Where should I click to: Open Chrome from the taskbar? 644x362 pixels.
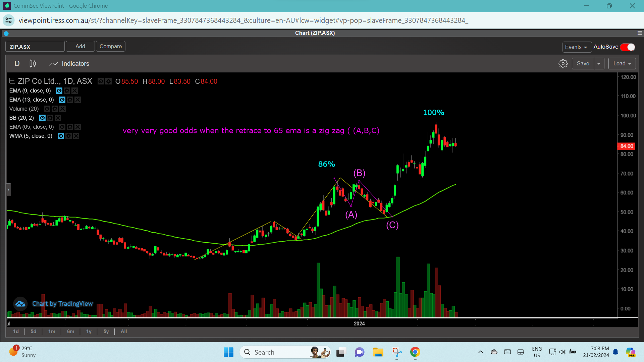point(415,352)
